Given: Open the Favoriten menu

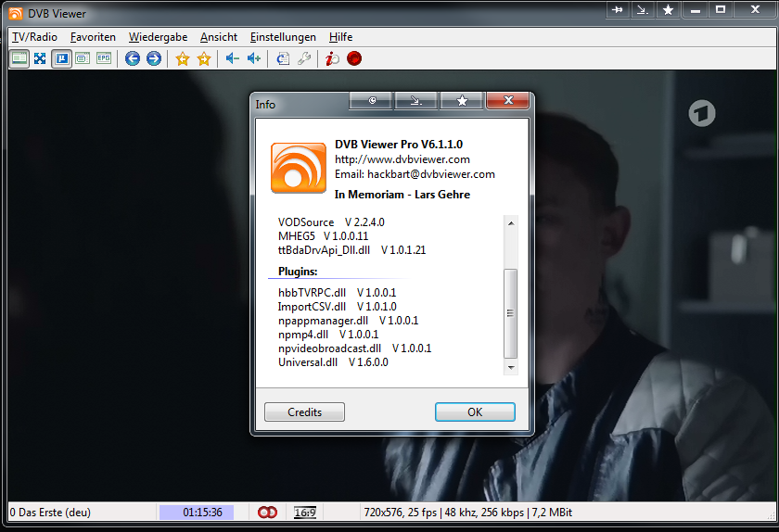Looking at the screenshot, I should click(x=93, y=37).
